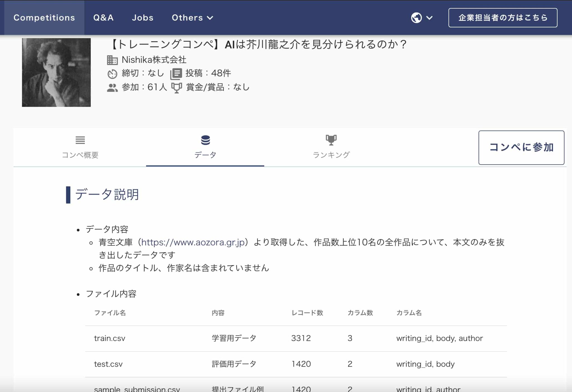Click the コンペに参加 button
The width and height of the screenshot is (572, 392).
[x=521, y=147]
